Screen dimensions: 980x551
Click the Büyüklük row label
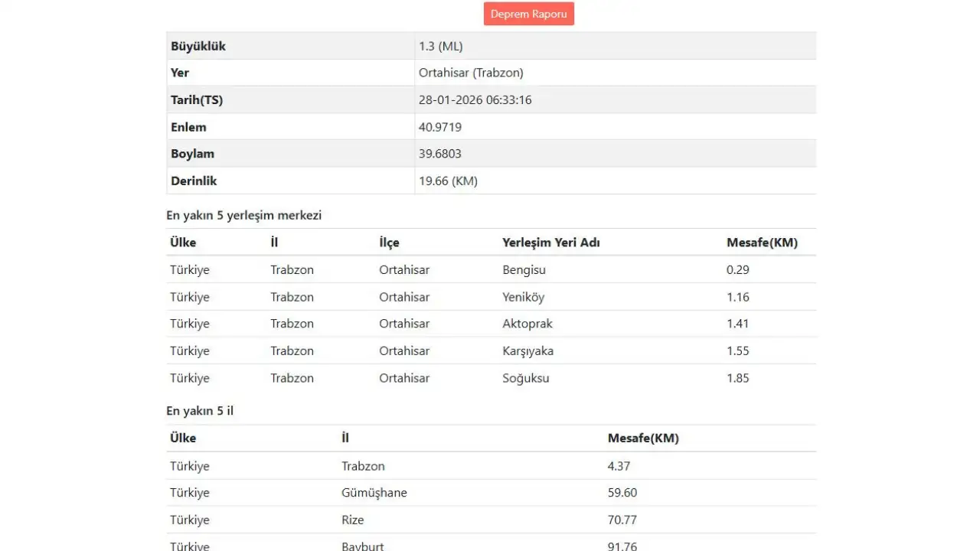pyautogui.click(x=198, y=46)
